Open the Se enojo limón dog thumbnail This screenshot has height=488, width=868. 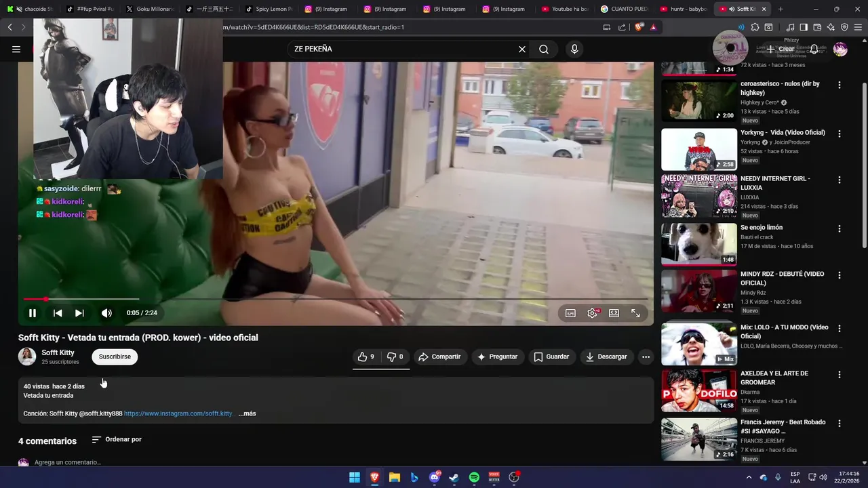click(698, 244)
